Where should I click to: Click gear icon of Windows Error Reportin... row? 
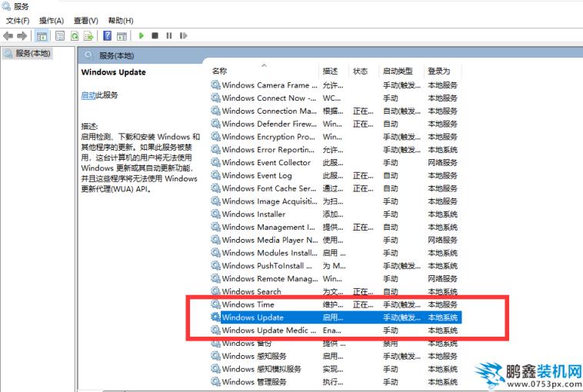[215, 149]
